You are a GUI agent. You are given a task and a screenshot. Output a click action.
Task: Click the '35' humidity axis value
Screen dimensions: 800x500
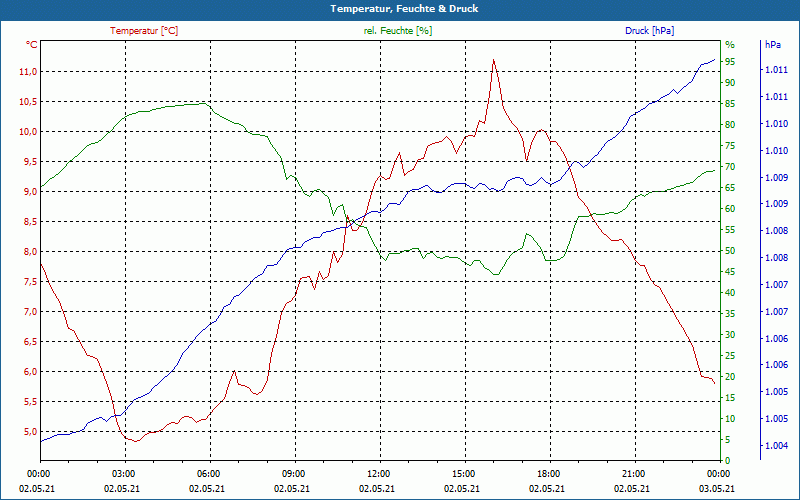pyautogui.click(x=730, y=314)
